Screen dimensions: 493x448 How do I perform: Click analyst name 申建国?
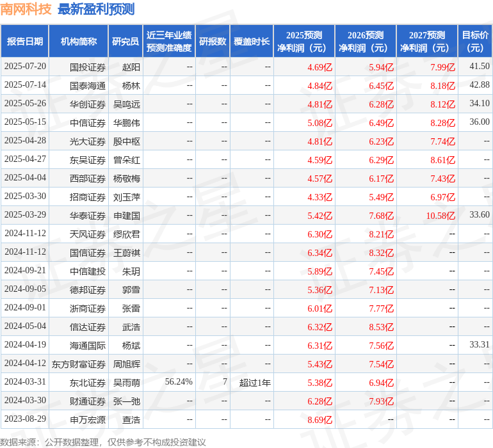[x=126, y=216]
